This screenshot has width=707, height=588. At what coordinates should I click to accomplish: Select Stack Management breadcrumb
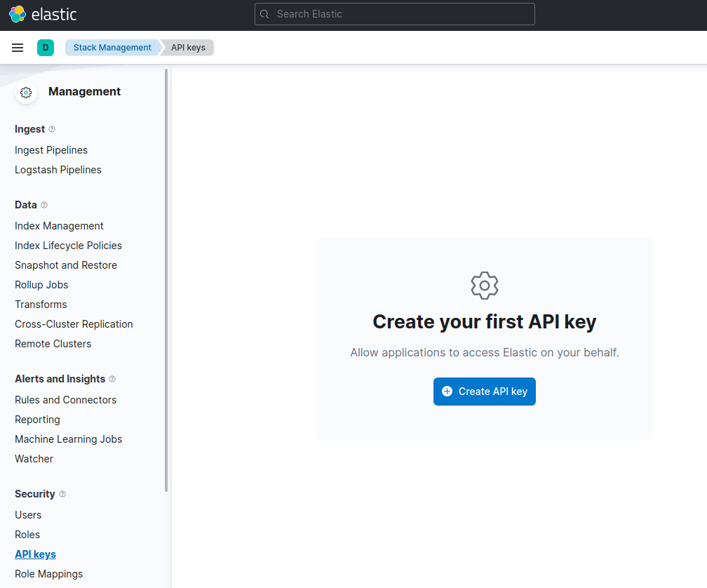point(112,48)
